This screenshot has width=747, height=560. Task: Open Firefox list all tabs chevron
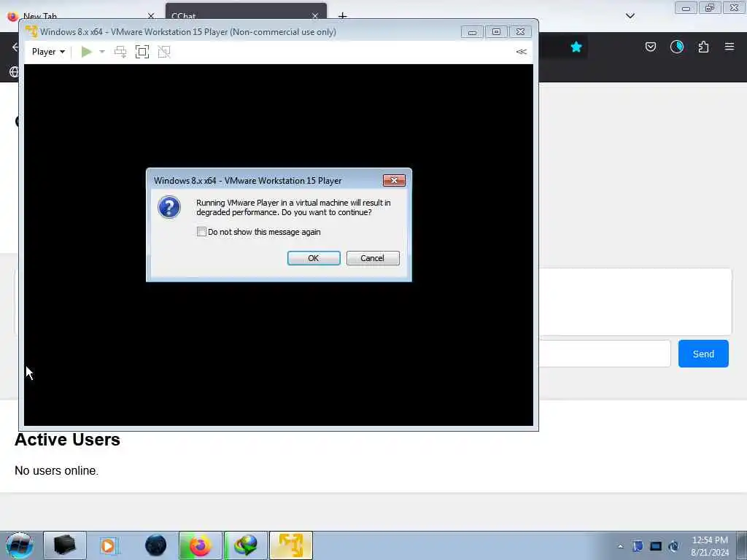[630, 16]
